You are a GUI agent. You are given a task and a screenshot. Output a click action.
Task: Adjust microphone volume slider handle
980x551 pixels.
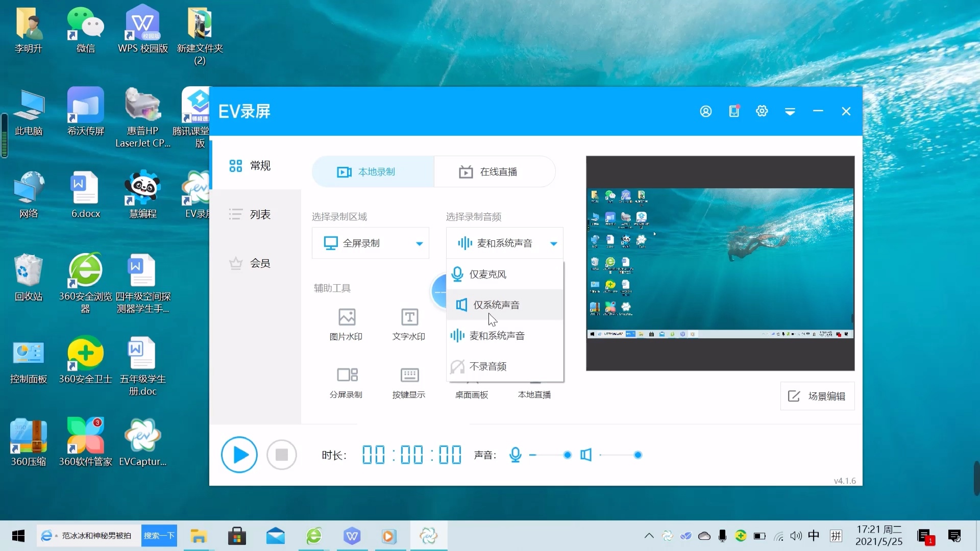[567, 455]
